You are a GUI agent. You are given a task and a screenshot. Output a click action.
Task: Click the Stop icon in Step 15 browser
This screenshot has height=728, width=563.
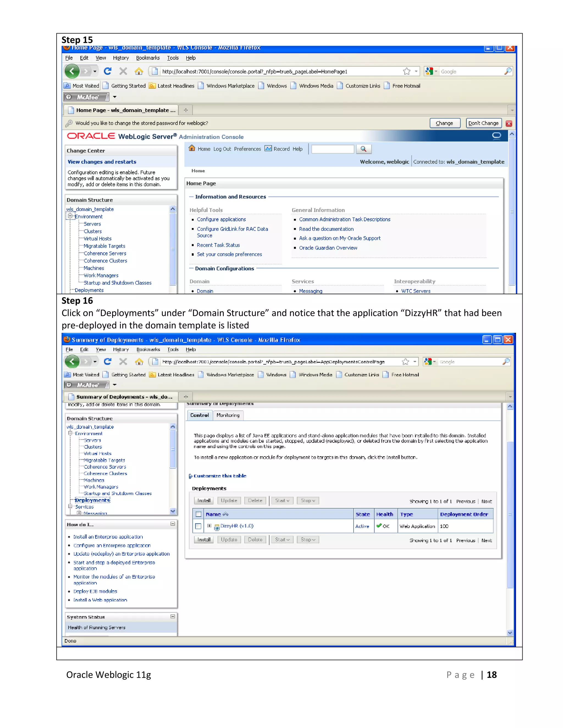coord(123,71)
